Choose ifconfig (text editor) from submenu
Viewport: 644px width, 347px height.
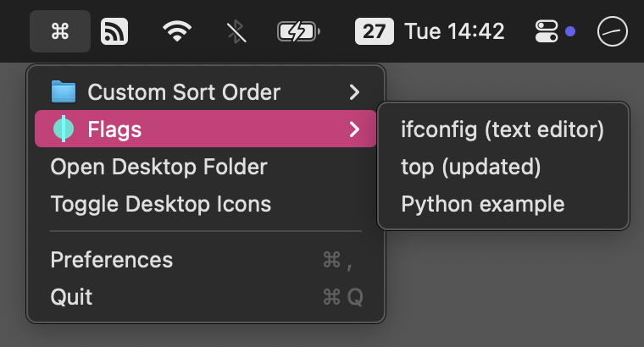tap(502, 129)
